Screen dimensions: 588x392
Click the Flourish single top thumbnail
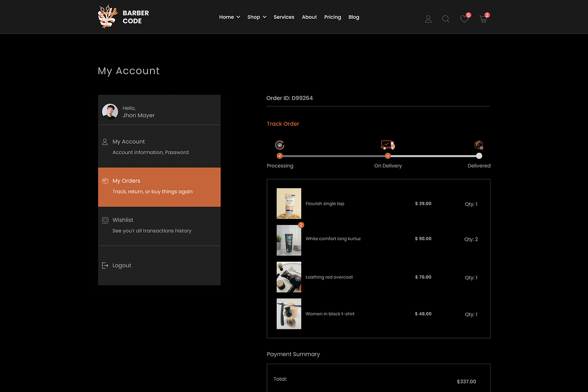(289, 203)
